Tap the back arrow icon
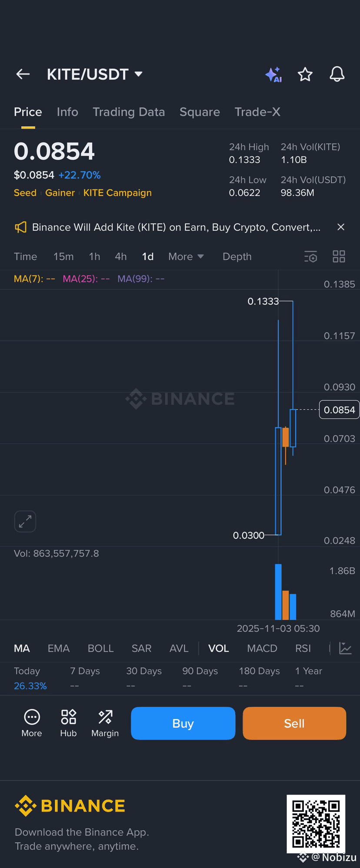Viewport: 360px width, 868px height. 23,74
